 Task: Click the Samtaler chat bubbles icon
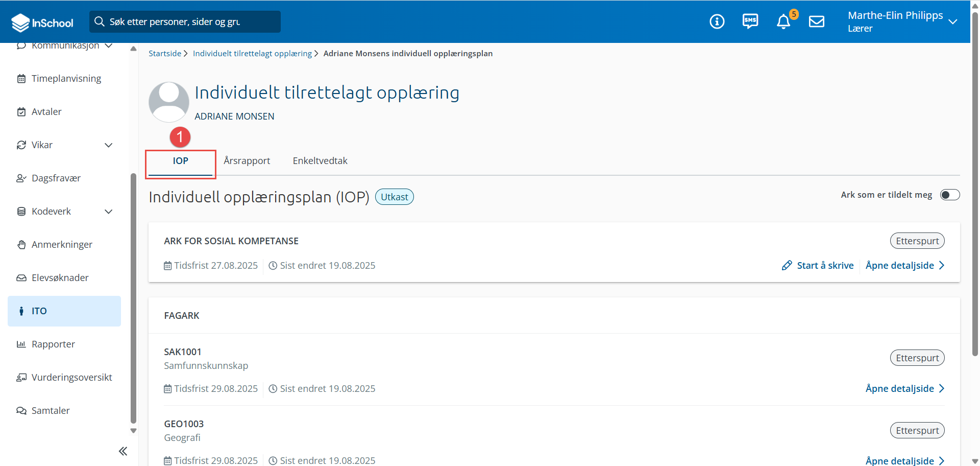(x=21, y=411)
